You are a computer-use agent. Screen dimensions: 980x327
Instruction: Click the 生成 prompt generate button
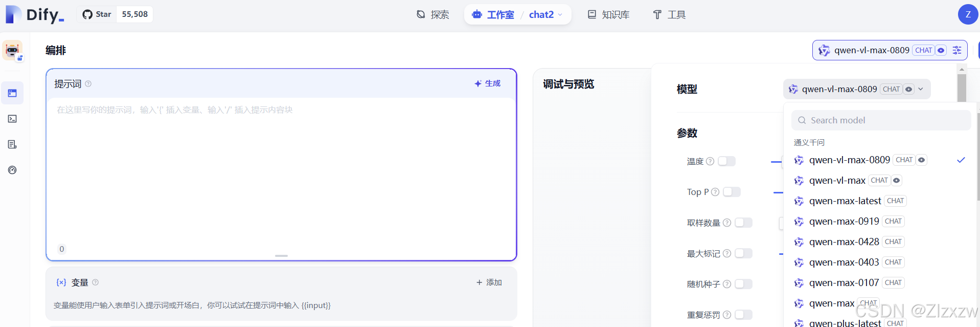(487, 83)
